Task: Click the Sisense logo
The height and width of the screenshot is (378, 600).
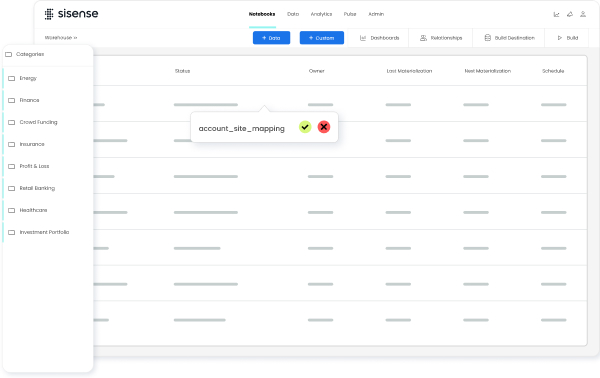Action: point(71,14)
